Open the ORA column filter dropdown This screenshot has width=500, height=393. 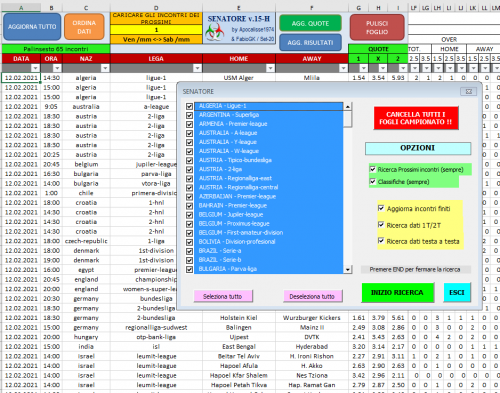57,68
